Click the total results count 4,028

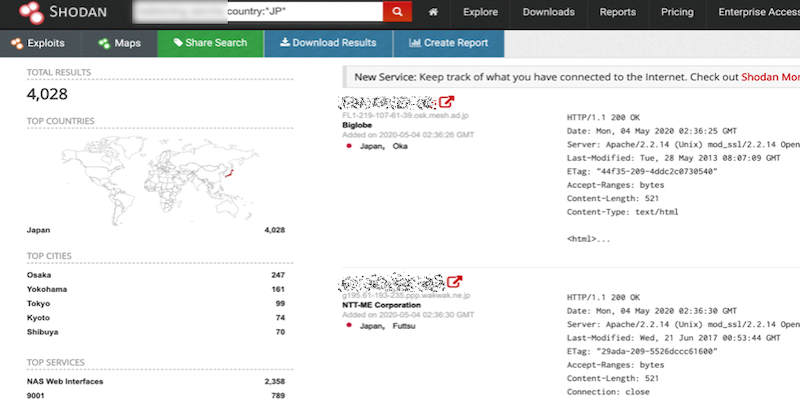(x=47, y=94)
